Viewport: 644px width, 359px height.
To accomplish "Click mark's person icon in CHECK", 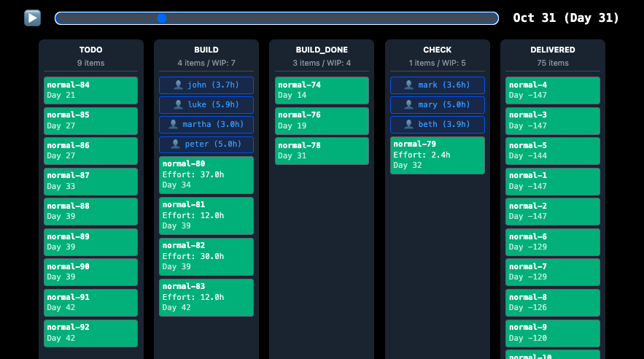I will [x=409, y=85].
